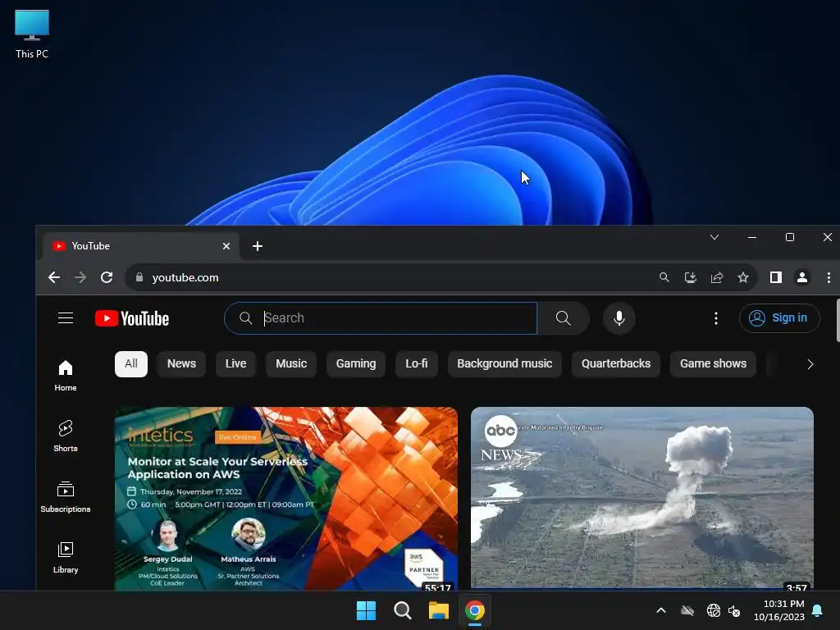Open the Windows Start menu
This screenshot has width=840, height=630.
click(367, 610)
